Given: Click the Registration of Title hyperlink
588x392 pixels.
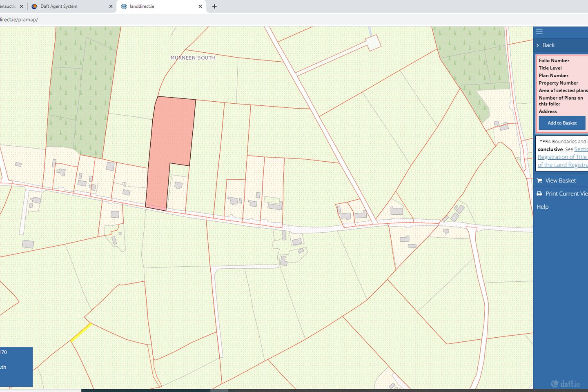Looking at the screenshot, I should (562, 157).
